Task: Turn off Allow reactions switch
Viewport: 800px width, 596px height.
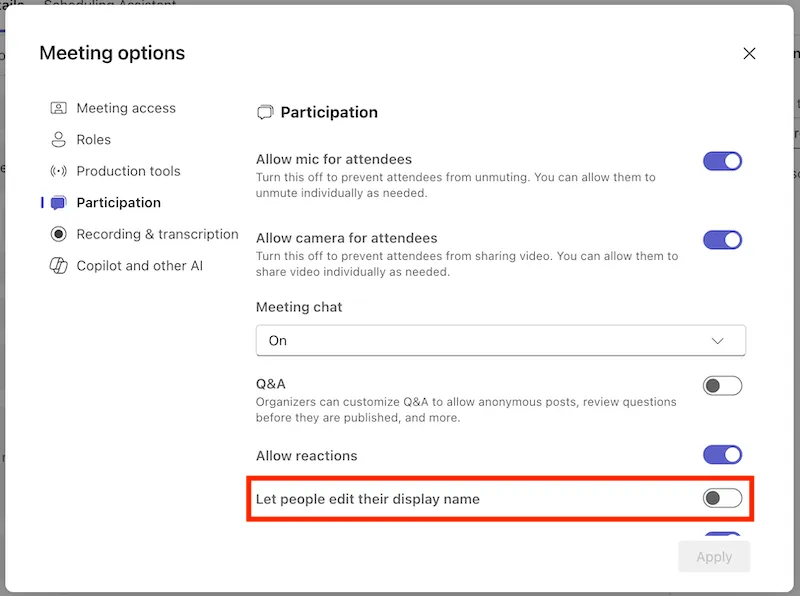Action: pos(723,456)
